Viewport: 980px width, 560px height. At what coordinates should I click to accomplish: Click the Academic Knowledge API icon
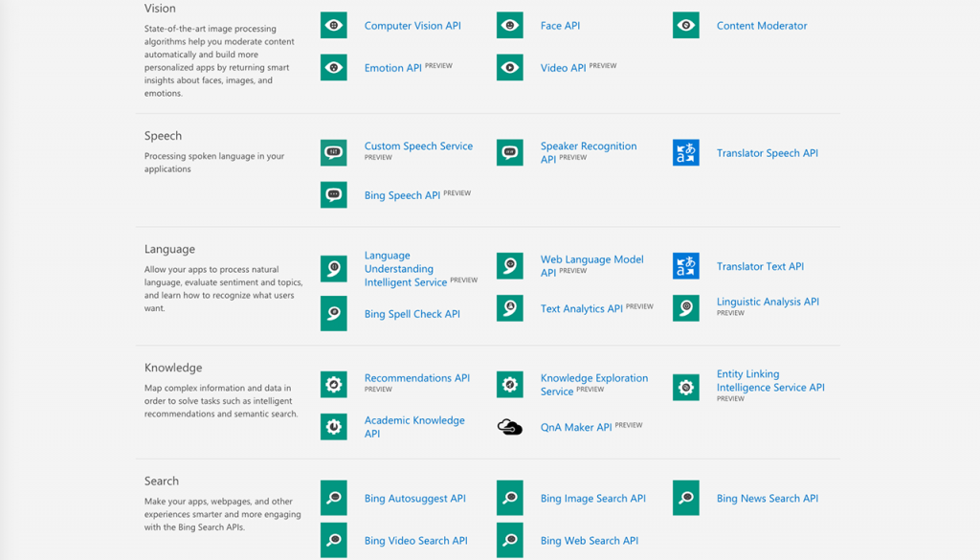point(334,427)
